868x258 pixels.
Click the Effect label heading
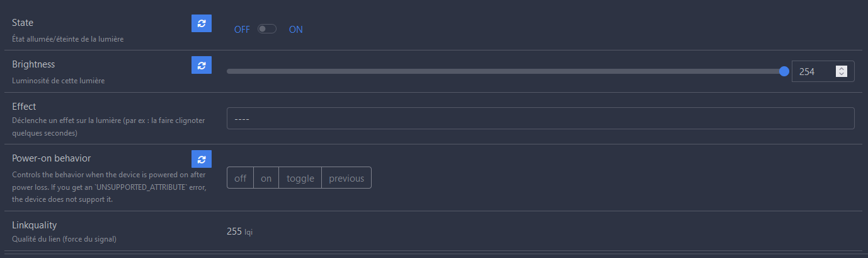[24, 106]
